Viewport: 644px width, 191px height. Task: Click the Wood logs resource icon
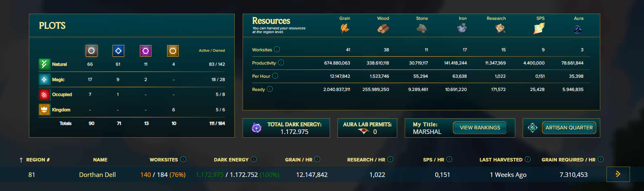383,28
